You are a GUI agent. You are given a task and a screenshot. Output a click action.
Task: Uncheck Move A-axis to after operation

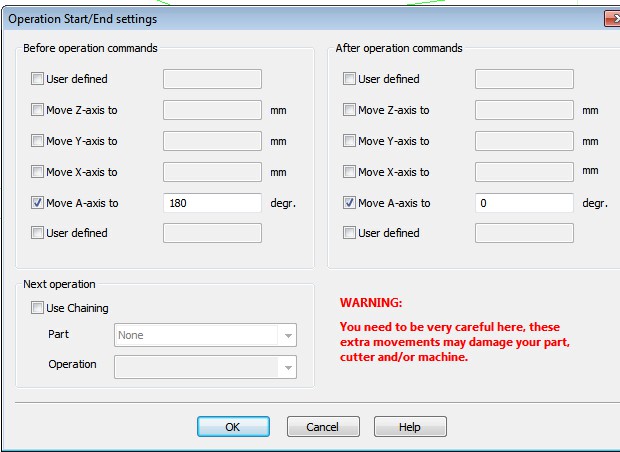click(x=350, y=203)
